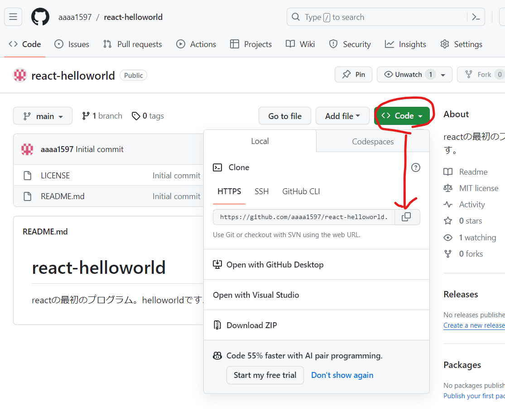This screenshot has width=505, height=420.
Task: Pin the repository with the Pin button
Action: point(353,75)
